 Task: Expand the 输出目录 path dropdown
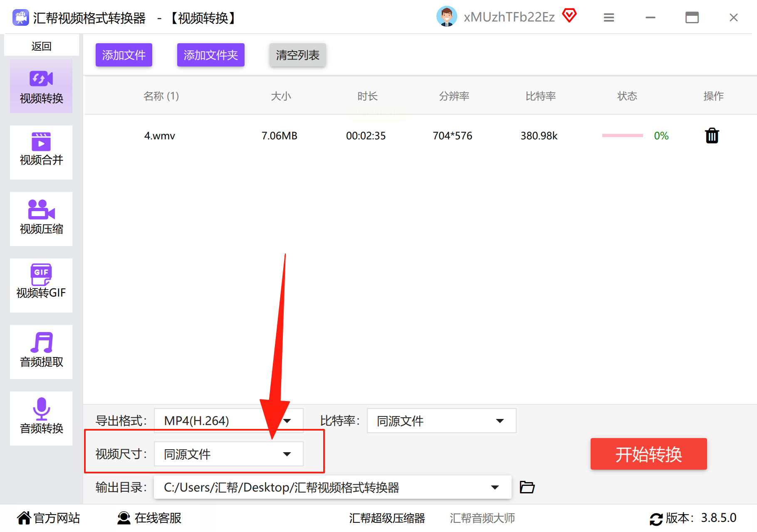tap(332, 487)
